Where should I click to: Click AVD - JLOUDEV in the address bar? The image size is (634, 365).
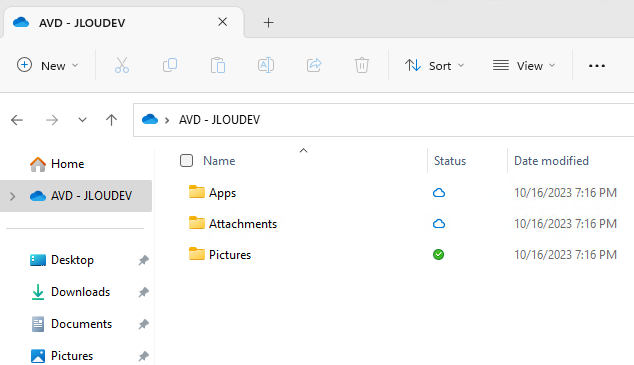tap(219, 120)
